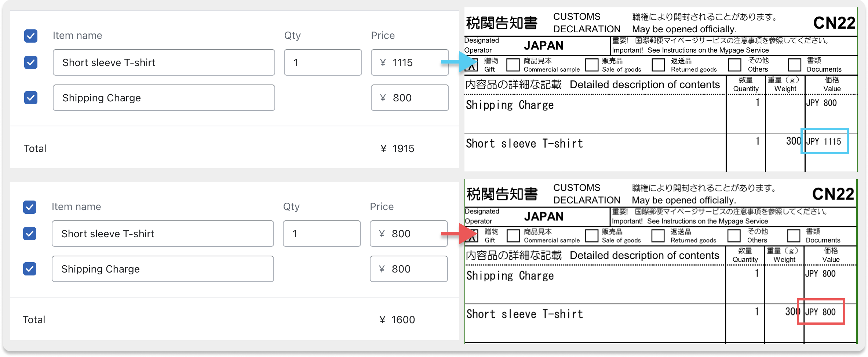This screenshot has width=868, height=357.
Task: Click the Qty field showing 1 in the bottom form
Action: coord(322,234)
